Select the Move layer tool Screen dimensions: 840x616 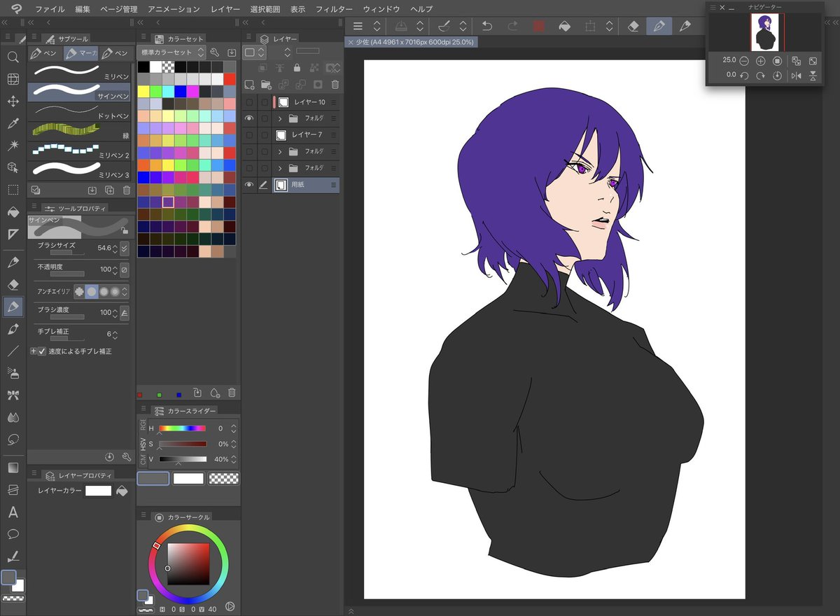click(13, 101)
